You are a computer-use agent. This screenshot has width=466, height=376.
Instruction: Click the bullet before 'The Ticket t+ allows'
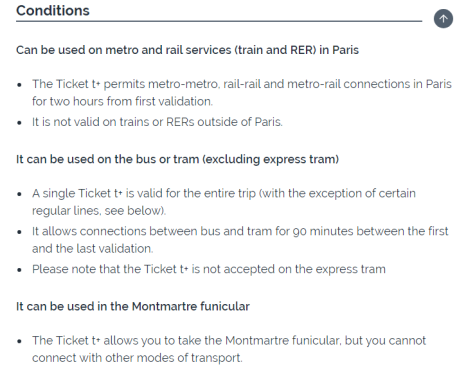[x=19, y=341]
